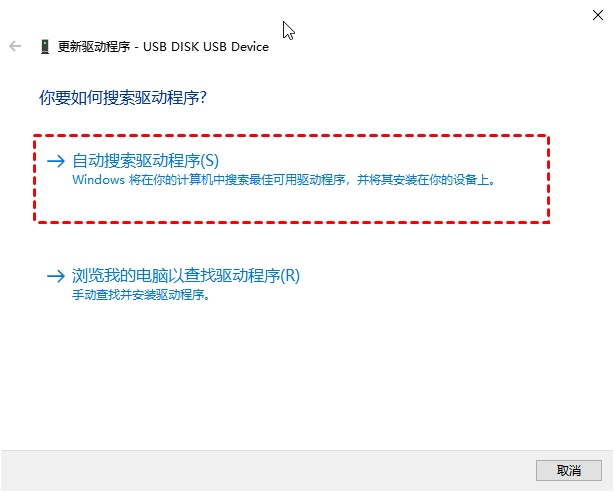614x492 pixels.
Task: Click the gray footer bar beside 取消
Action: (x=268, y=470)
